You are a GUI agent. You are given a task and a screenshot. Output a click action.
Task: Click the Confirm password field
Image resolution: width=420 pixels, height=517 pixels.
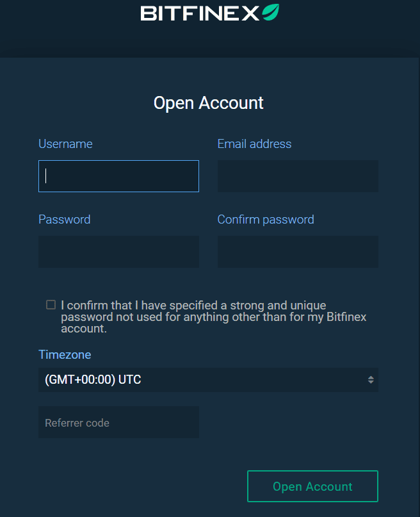click(298, 251)
